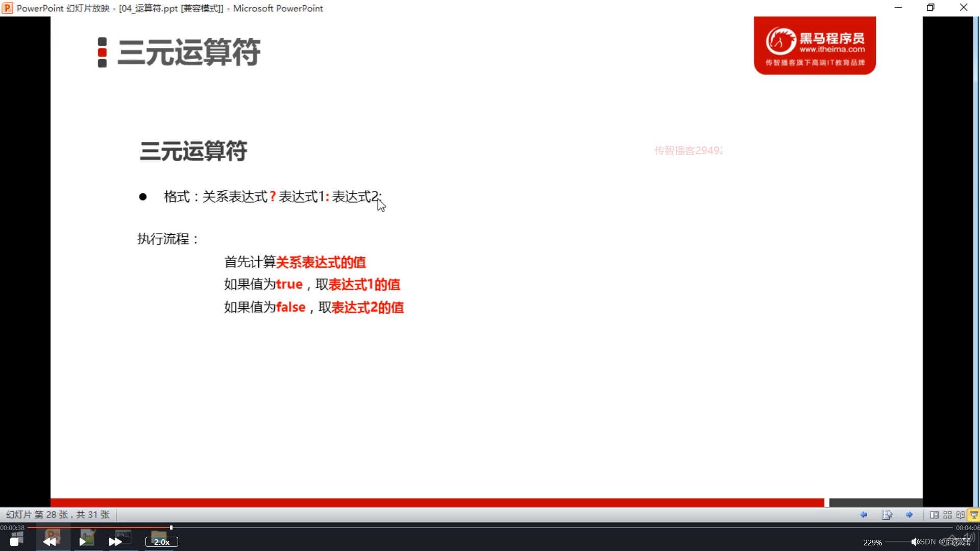Minimize the PowerPoint window
This screenshot has height=551, width=980.
pos(898,8)
